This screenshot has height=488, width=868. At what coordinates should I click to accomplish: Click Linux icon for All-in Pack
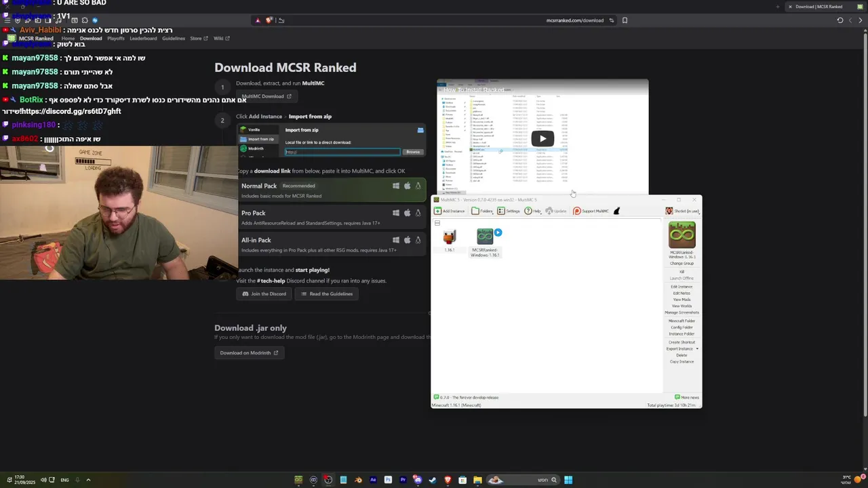click(x=418, y=240)
